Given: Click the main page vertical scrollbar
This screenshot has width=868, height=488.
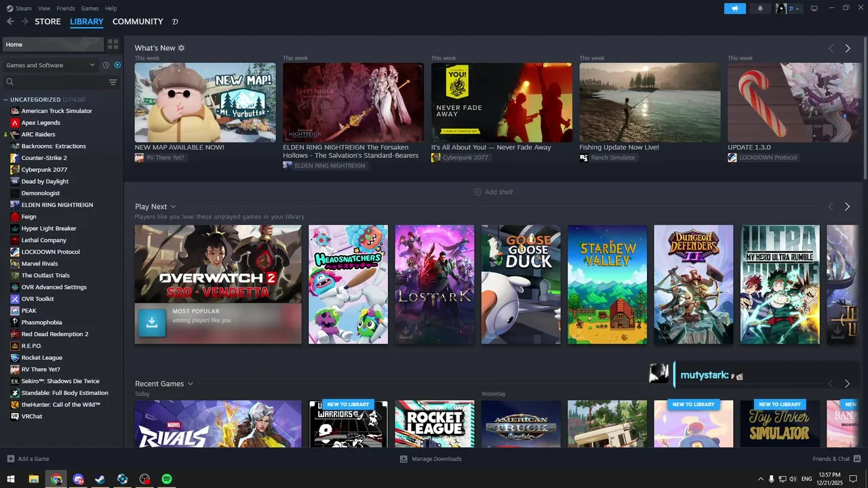Looking at the screenshot, I should (864, 108).
